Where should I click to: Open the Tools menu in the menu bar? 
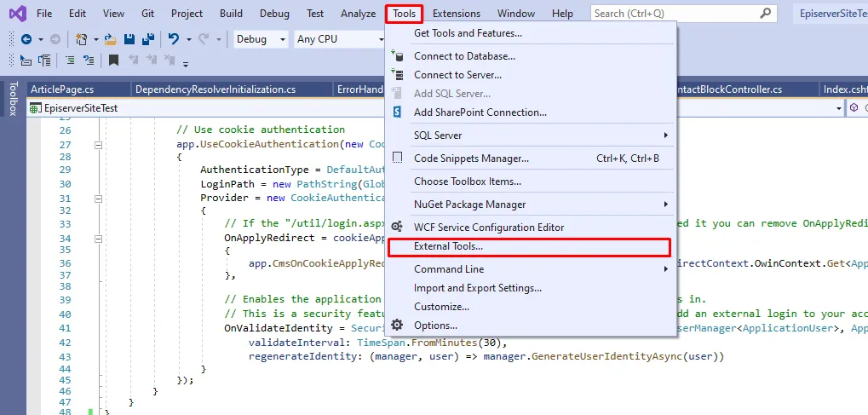click(404, 14)
